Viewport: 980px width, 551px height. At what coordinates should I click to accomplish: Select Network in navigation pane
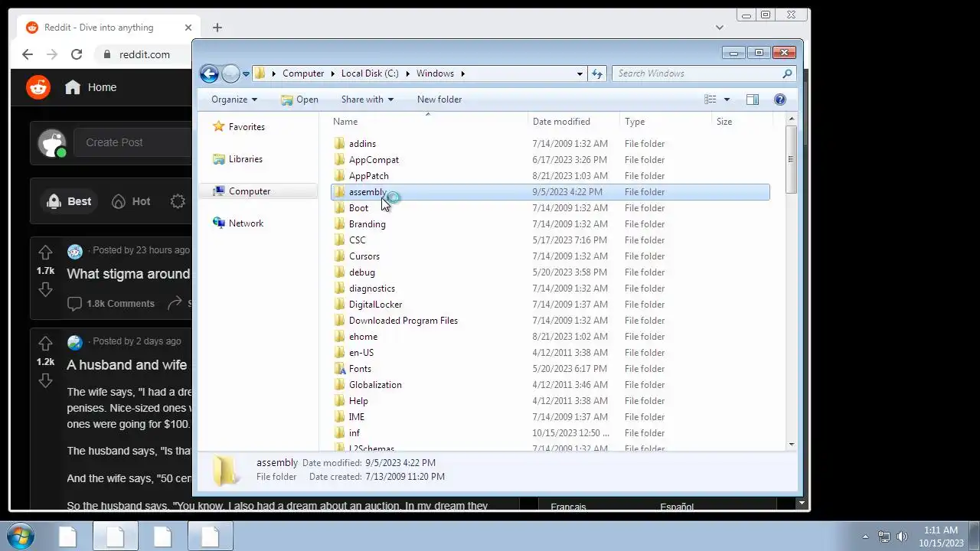click(x=246, y=223)
